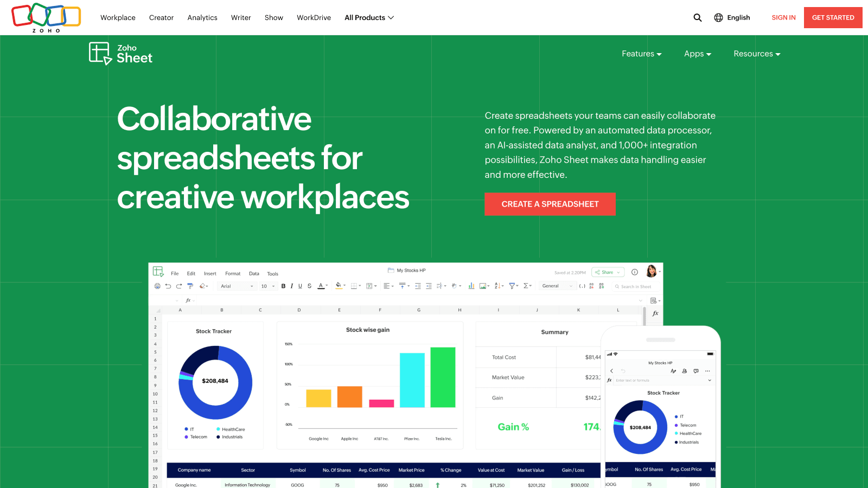
Task: Click the horizontal align icon
Action: point(386,286)
